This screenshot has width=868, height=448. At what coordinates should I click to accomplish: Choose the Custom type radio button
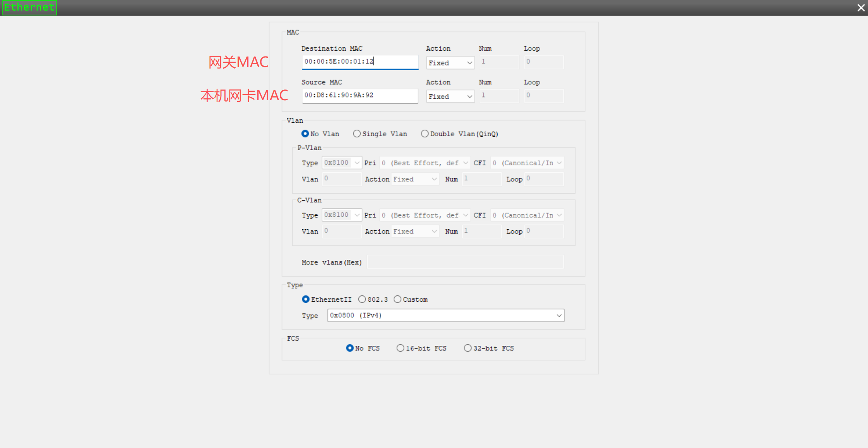397,299
